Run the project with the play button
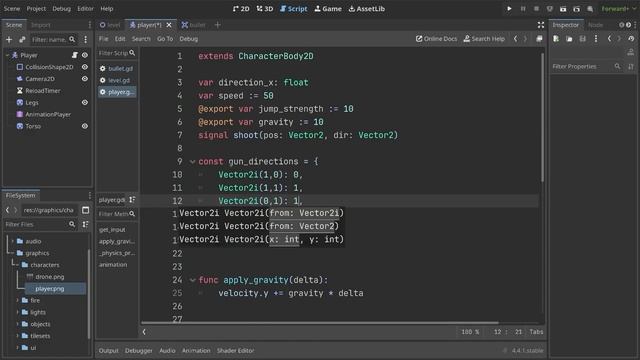The image size is (640, 360). (x=509, y=9)
